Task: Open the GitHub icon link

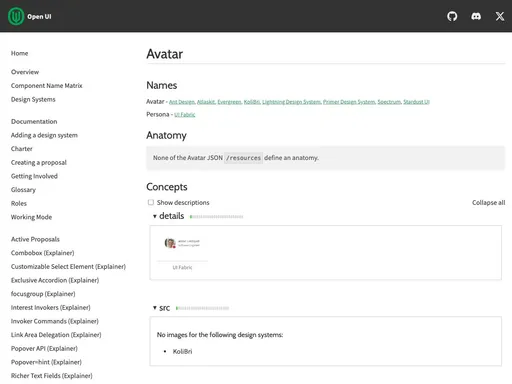Action: (452, 16)
